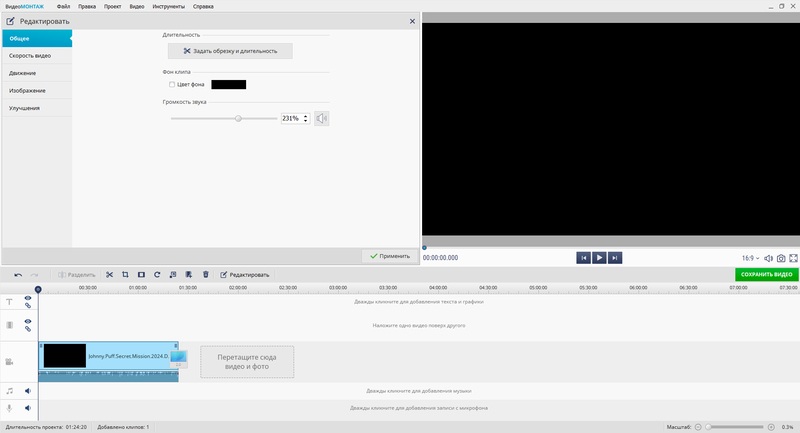Click the speaker icon next to volume percentage
The image size is (800, 433).
[x=321, y=119]
